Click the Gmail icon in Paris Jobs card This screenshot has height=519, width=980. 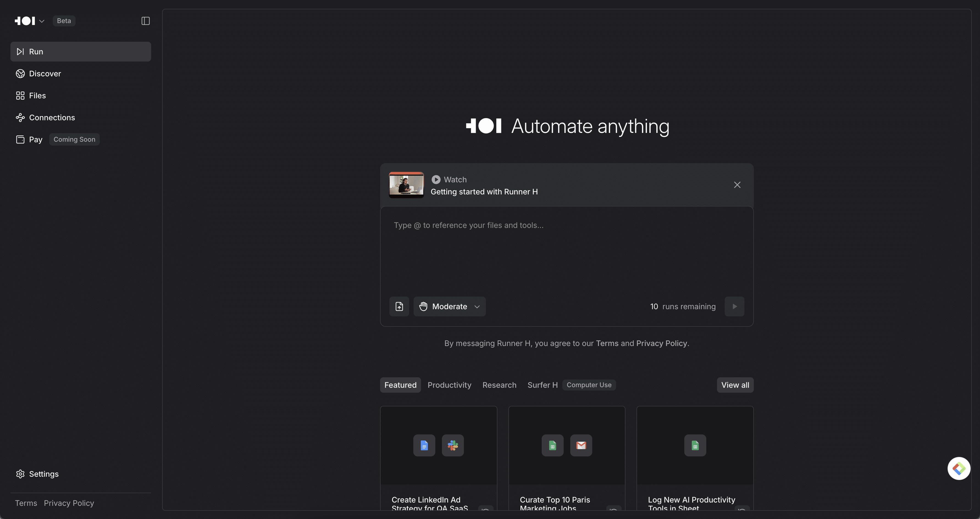[x=581, y=445]
